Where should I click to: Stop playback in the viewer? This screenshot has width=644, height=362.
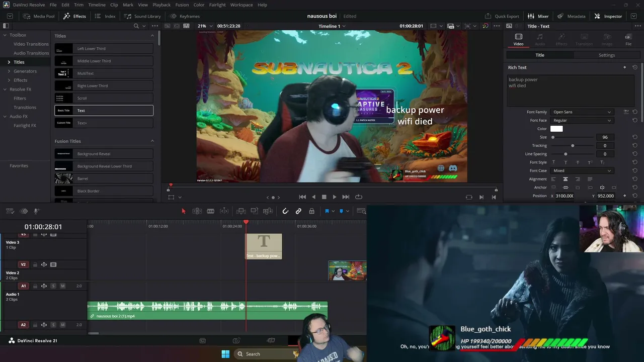[324, 197]
